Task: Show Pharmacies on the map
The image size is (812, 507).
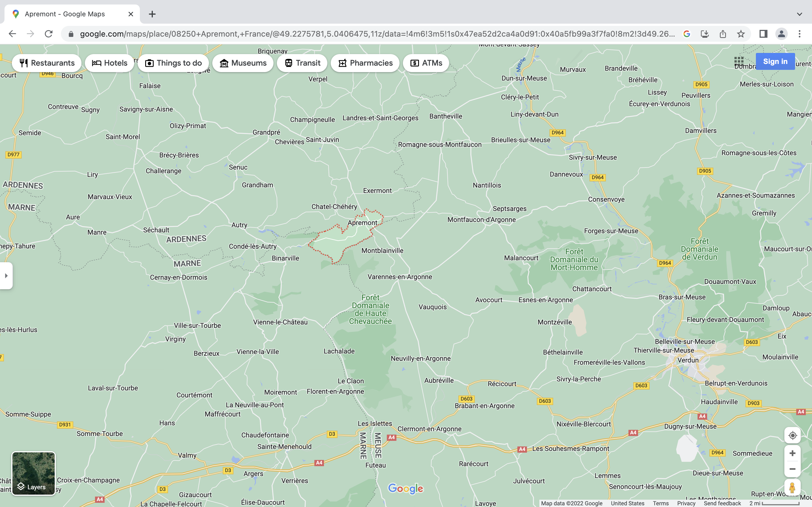Action: [x=365, y=63]
